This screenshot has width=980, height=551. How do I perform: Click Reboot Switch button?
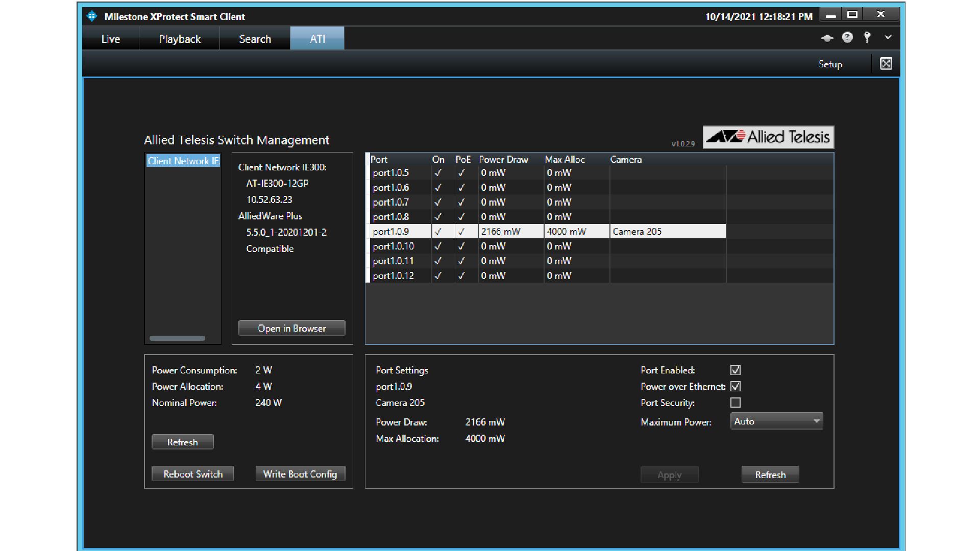point(193,474)
